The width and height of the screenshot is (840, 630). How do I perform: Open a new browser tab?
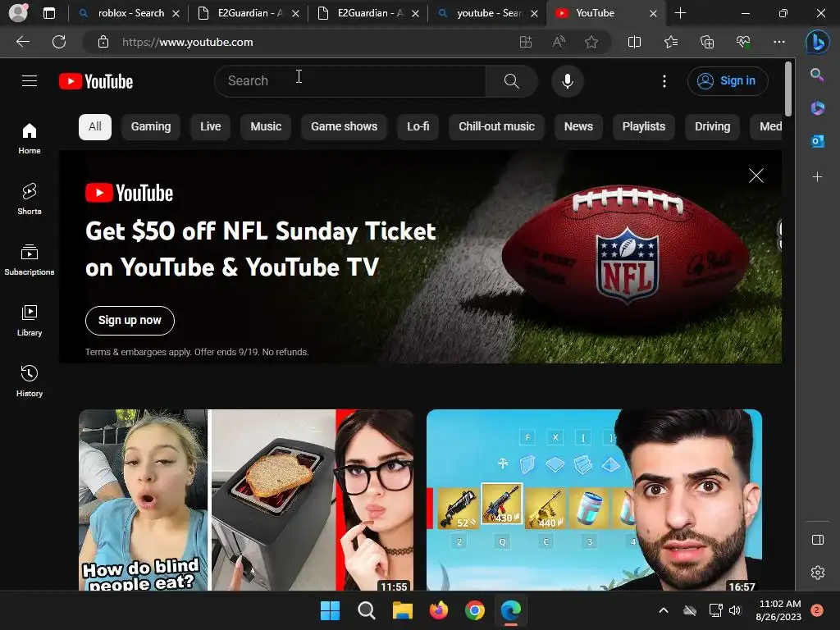pos(680,13)
